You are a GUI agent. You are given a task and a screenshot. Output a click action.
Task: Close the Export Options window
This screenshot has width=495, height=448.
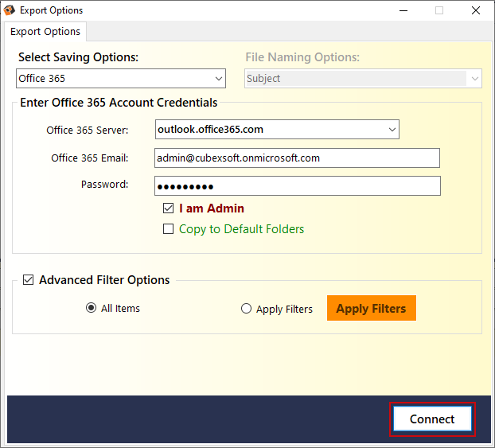pyautogui.click(x=476, y=10)
